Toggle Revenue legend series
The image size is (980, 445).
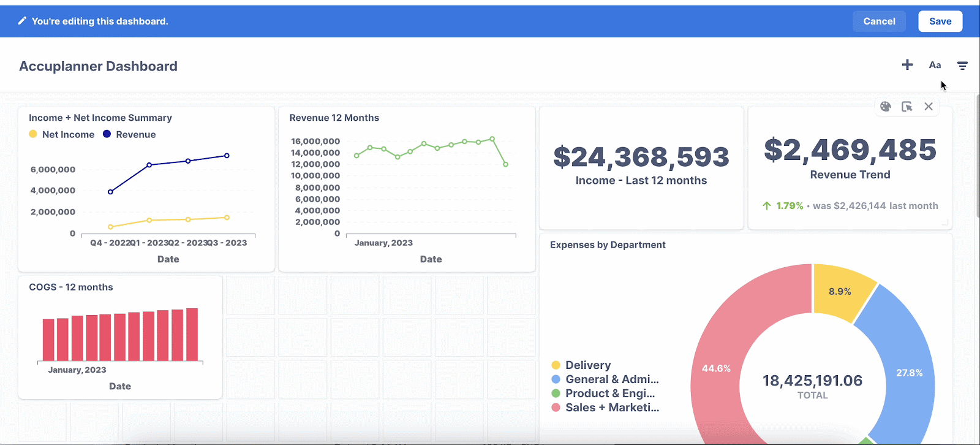point(129,134)
